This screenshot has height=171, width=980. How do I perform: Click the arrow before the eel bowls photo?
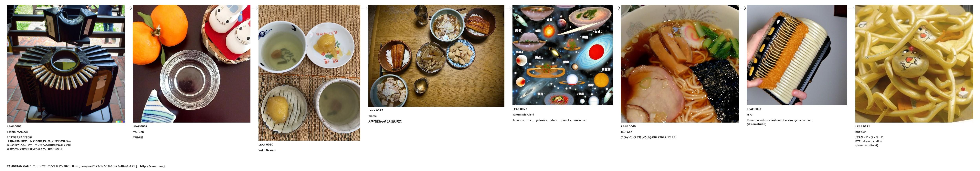(364, 8)
